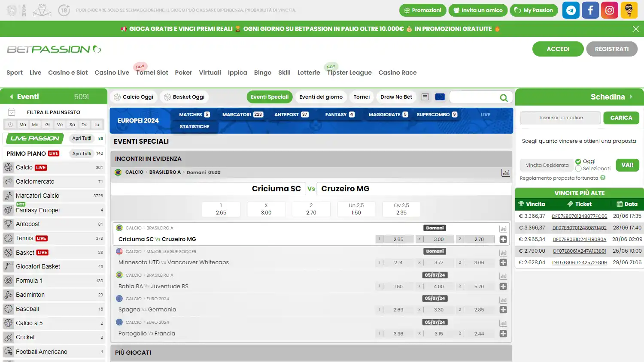Image resolution: width=644 pixels, height=362 pixels.
Task: Click the Vincita Desiderata input field
Action: tap(547, 165)
